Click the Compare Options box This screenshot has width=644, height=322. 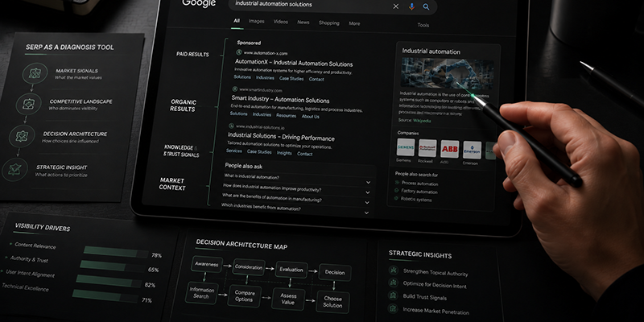(245, 295)
